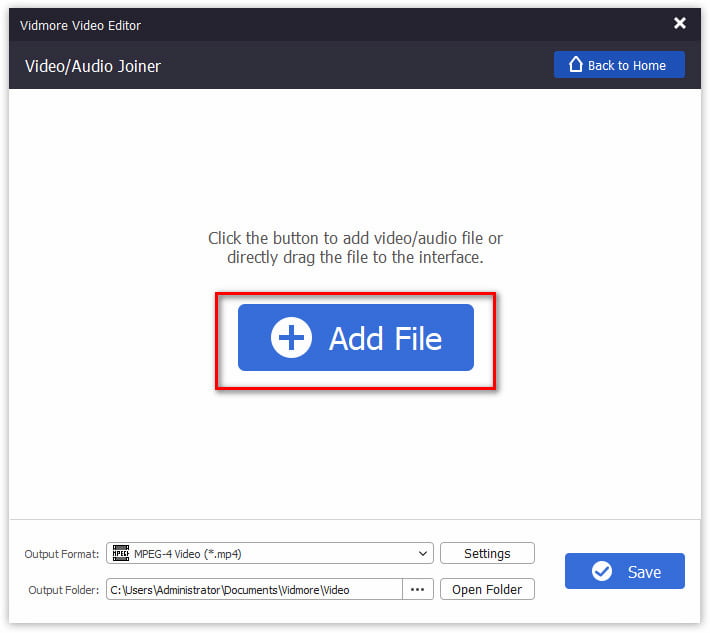Open the output Settings dialog
Viewport: 710px width, 633px height.
click(x=486, y=553)
